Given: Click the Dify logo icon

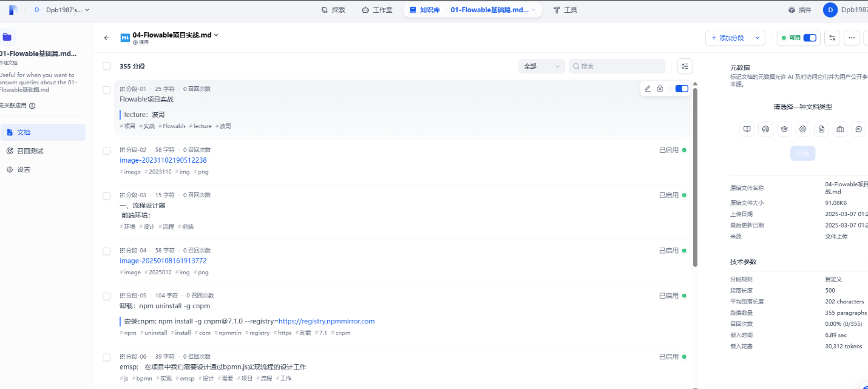Looking at the screenshot, I should coord(13,10).
